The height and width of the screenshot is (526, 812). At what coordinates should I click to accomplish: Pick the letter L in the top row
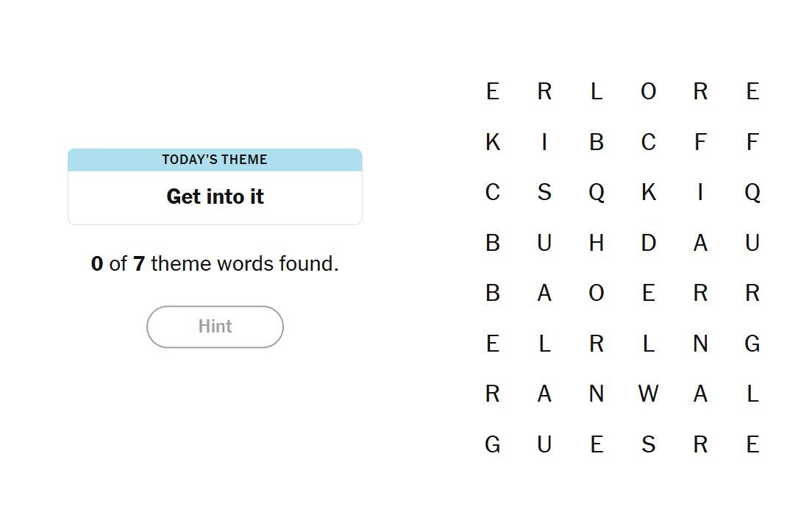pyautogui.click(x=596, y=91)
